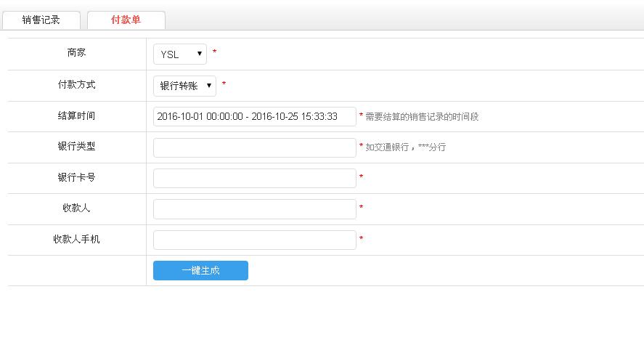Click the 结算时间 row label
The image size is (644, 337).
76,116
